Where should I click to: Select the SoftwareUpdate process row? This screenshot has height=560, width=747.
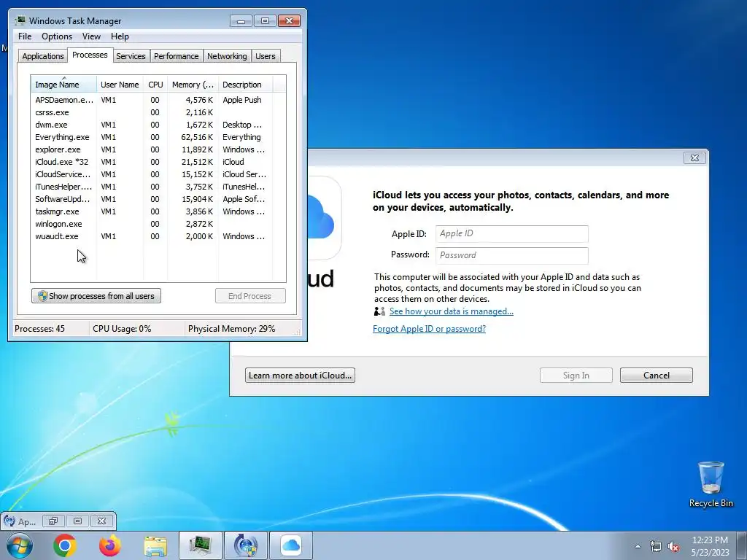tap(158, 199)
